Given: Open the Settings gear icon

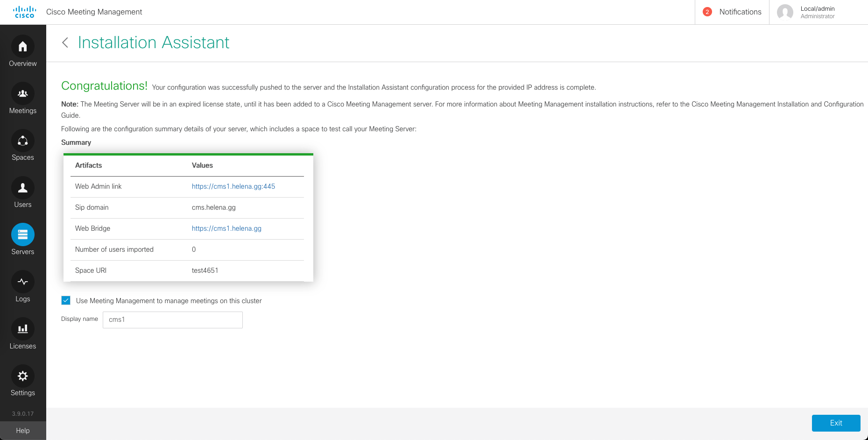Looking at the screenshot, I should coord(22,376).
